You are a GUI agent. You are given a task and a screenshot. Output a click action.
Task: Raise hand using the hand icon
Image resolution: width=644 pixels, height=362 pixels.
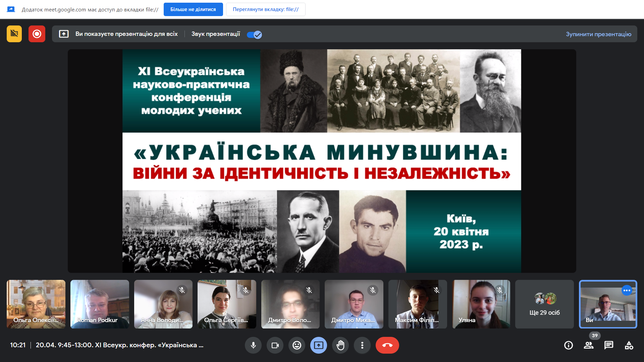340,345
